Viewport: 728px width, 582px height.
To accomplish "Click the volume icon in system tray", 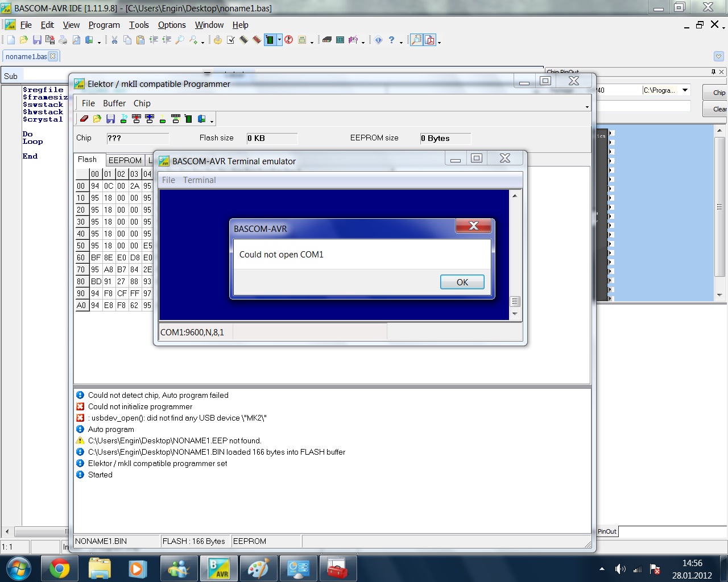I will click(620, 569).
